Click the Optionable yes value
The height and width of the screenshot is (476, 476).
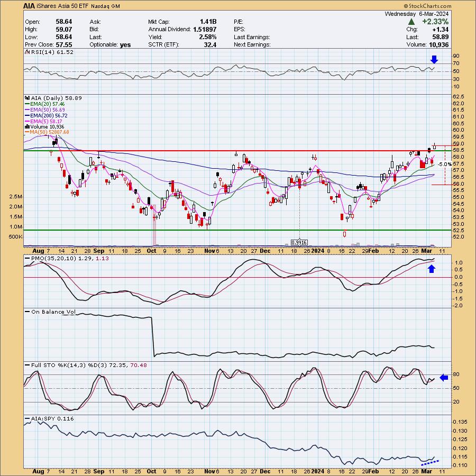tap(125, 44)
